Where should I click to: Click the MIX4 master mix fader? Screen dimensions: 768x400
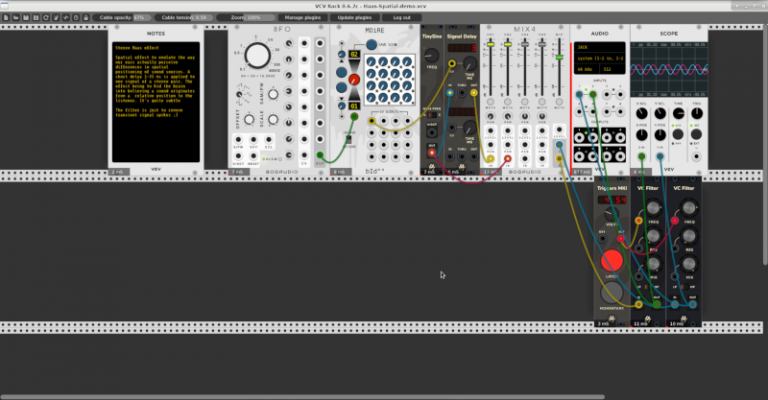[x=559, y=57]
